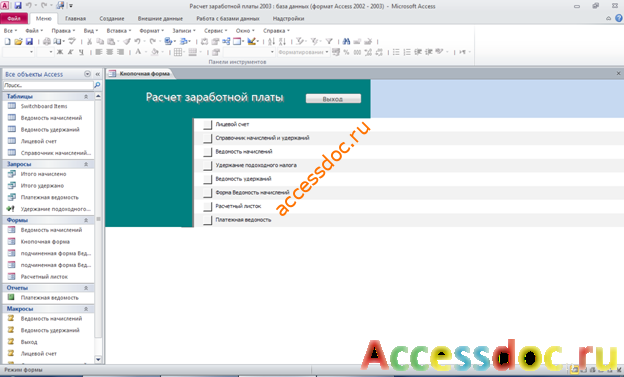The width and height of the screenshot is (624, 377).
Task: Apply the filter funnel icon
Action: coord(329,41)
